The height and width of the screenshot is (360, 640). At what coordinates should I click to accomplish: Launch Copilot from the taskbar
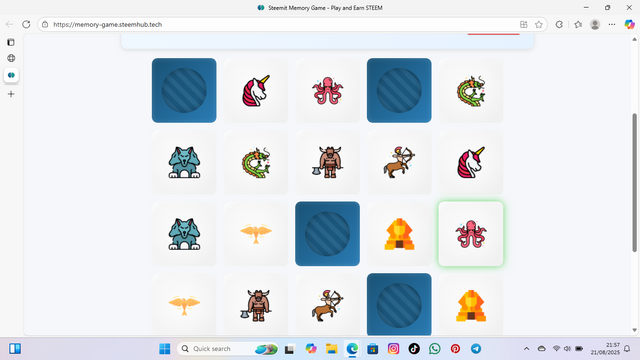pyautogui.click(x=311, y=349)
